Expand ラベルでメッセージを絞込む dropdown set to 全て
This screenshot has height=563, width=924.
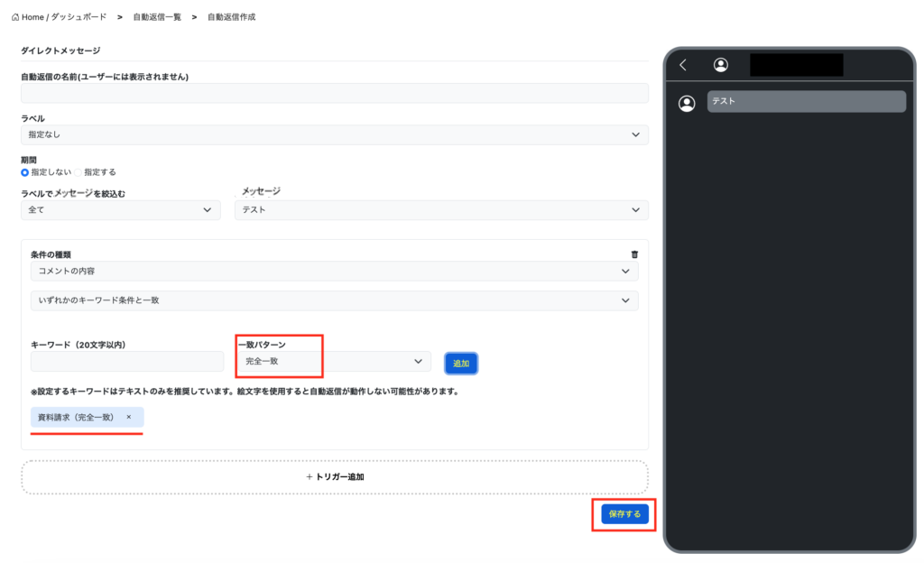click(x=120, y=209)
